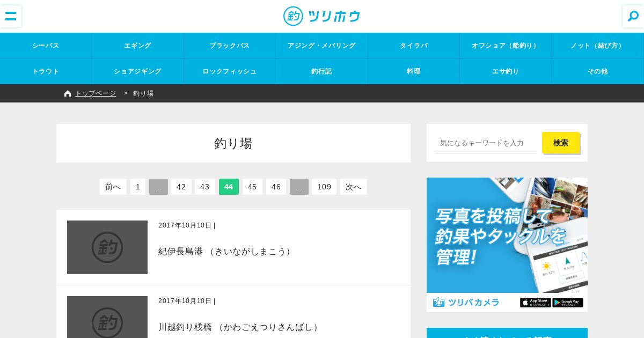Follow the トップページ breadcrumb link
Image resolution: width=644 pixels, height=338 pixels.
[96, 93]
